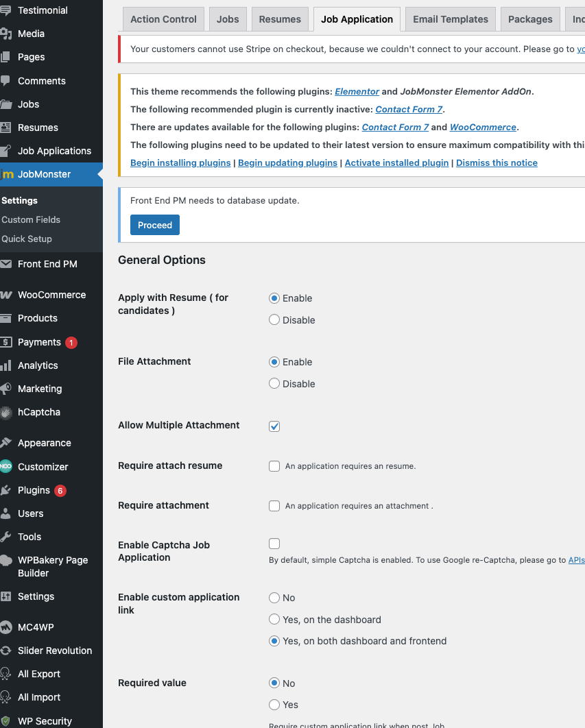The width and height of the screenshot is (585, 728).
Task: Click the WooCommerce logo icon
Action: pos(5,295)
